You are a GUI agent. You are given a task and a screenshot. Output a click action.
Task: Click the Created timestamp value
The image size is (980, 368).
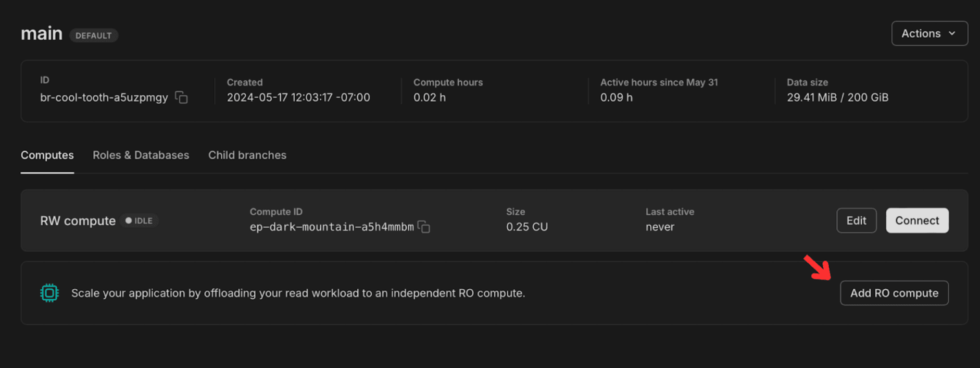(298, 97)
